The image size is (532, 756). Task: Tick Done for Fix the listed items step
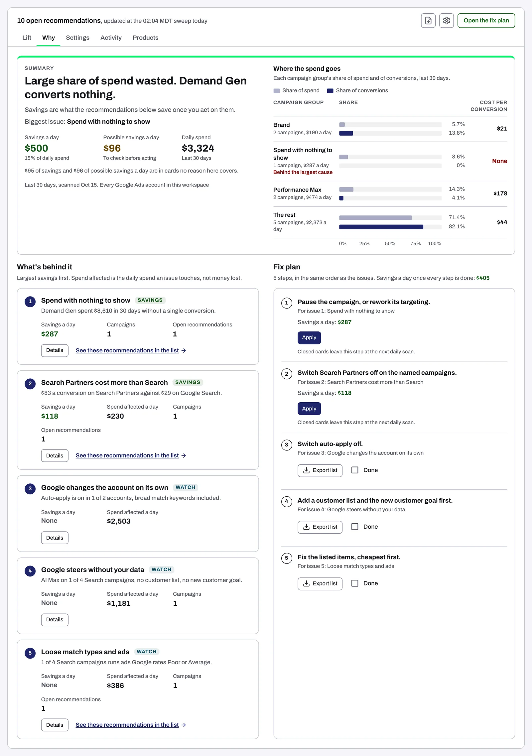coord(355,583)
